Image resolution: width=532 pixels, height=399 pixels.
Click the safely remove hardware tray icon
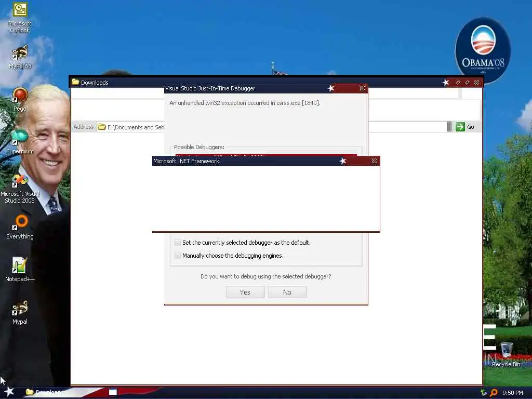click(484, 393)
